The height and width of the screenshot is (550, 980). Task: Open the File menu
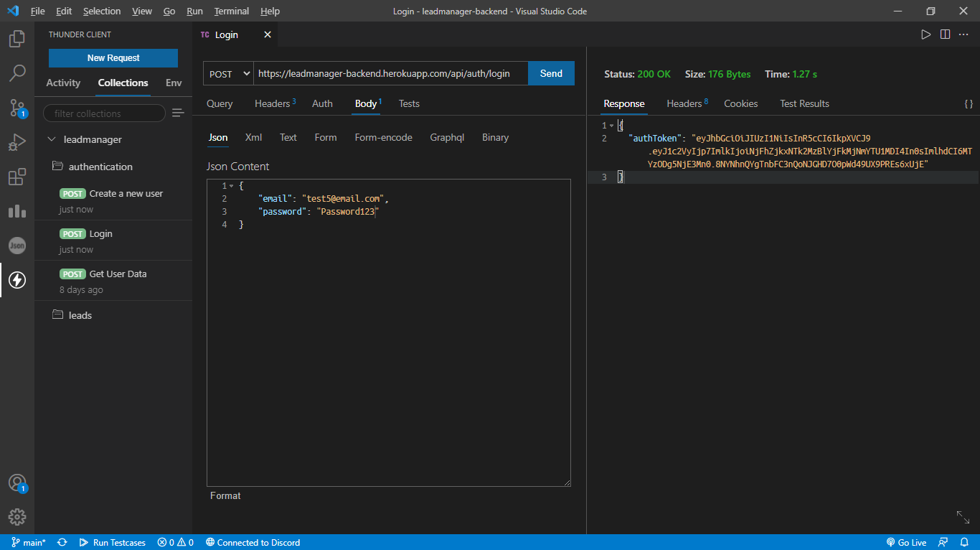37,11
